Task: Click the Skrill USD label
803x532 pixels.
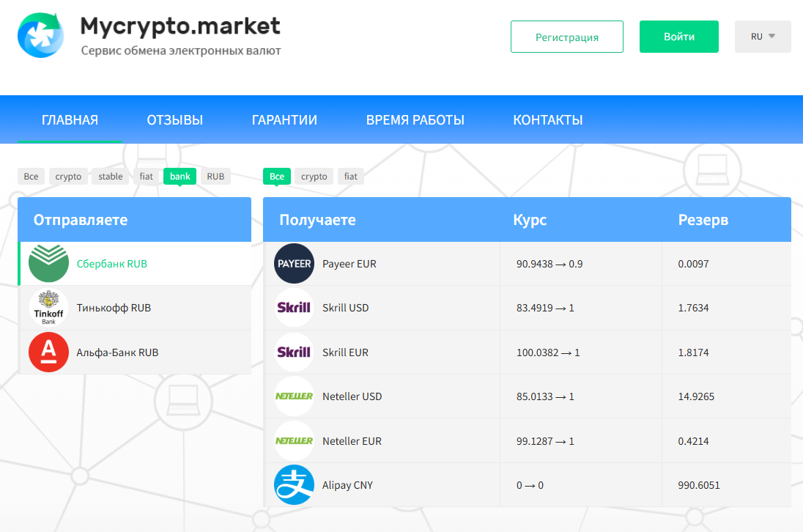Action: (x=346, y=308)
